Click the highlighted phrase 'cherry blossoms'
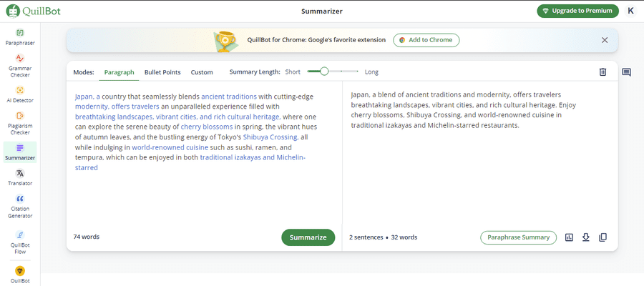Viewport: 644px width, 286px height. 207,127
